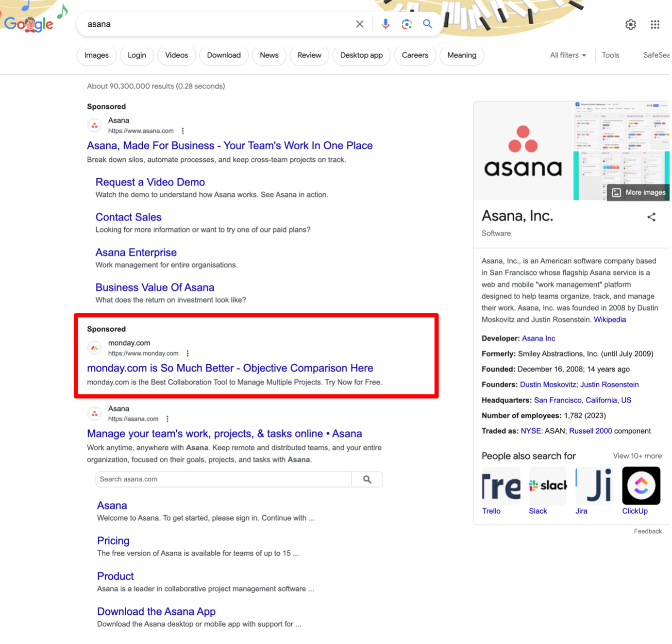Open the Contact Sales link
The width and height of the screenshot is (672, 644).
(x=128, y=217)
